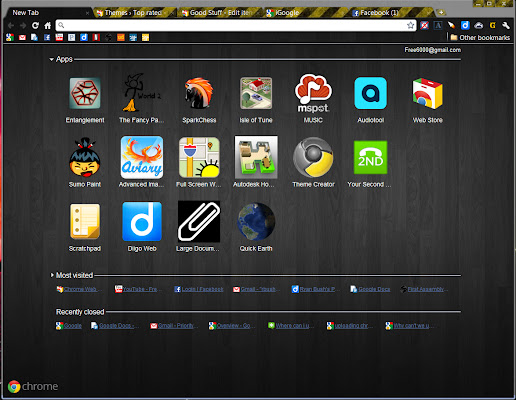This screenshot has height=400, width=516.
Task: Open the wrench settings menu
Action: 506,25
